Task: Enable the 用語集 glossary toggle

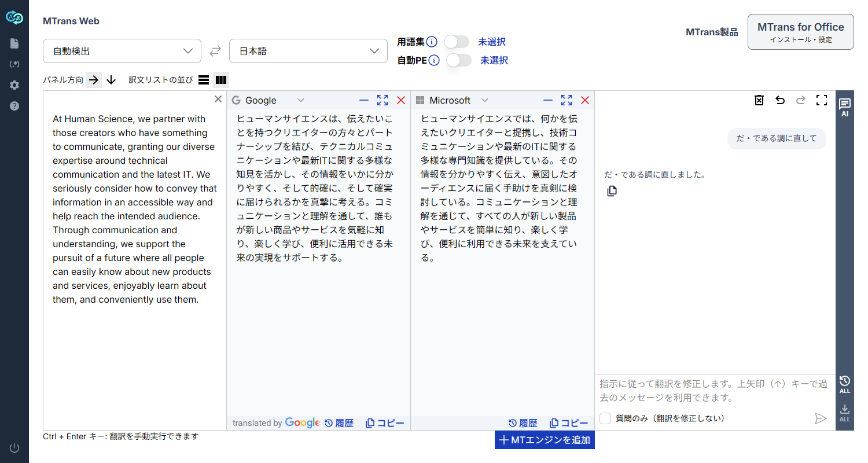Action: (457, 42)
